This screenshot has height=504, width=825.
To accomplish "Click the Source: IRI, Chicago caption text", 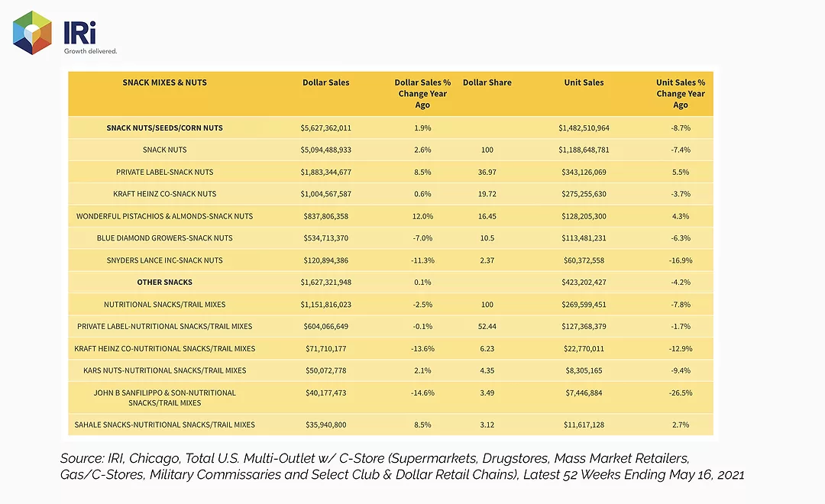I will point(402,467).
